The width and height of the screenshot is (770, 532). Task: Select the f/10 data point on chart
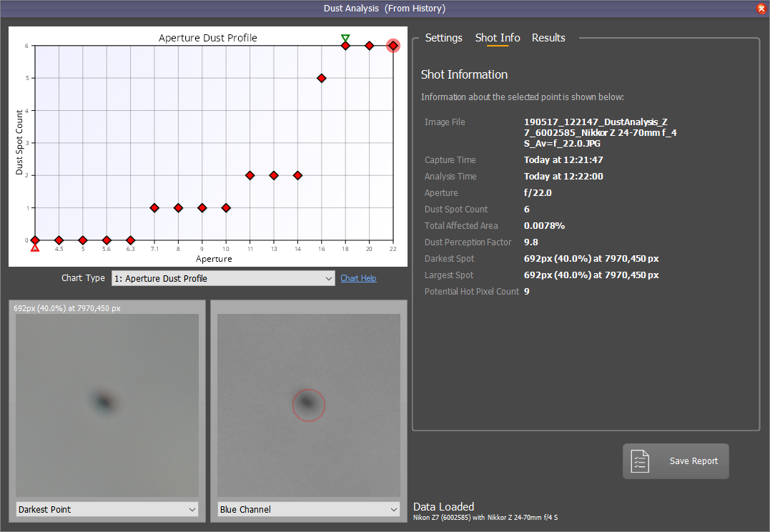pos(226,208)
